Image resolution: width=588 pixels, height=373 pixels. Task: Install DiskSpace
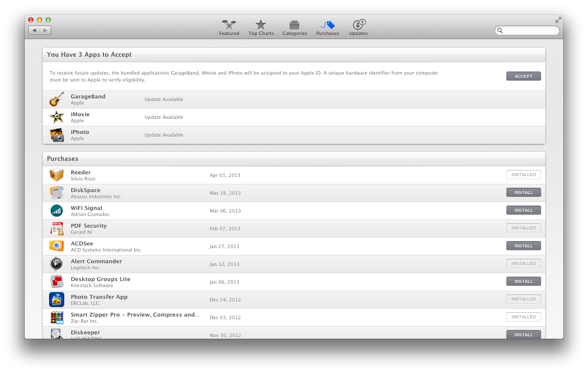click(523, 192)
